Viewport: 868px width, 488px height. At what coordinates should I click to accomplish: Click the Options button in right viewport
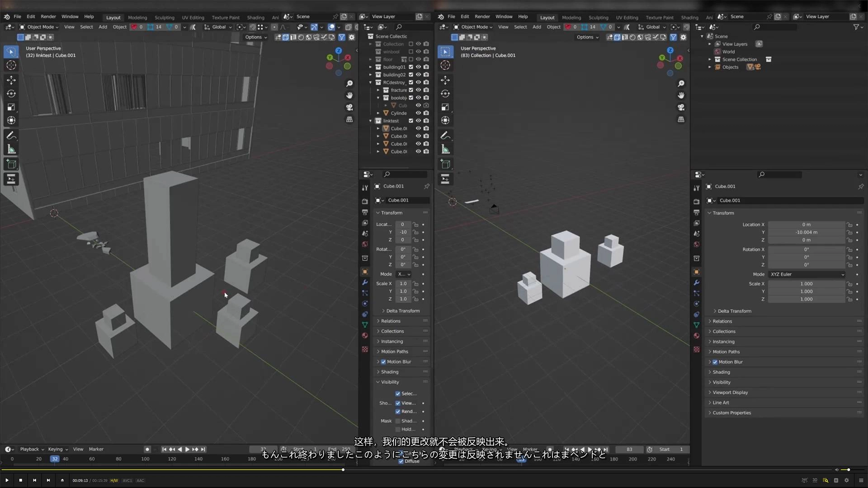[587, 37]
